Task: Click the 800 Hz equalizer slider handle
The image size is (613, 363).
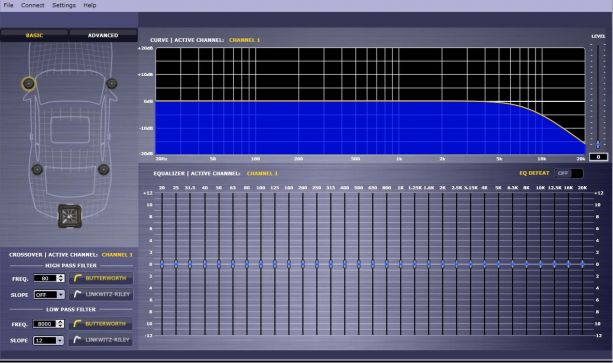Action: (x=387, y=265)
